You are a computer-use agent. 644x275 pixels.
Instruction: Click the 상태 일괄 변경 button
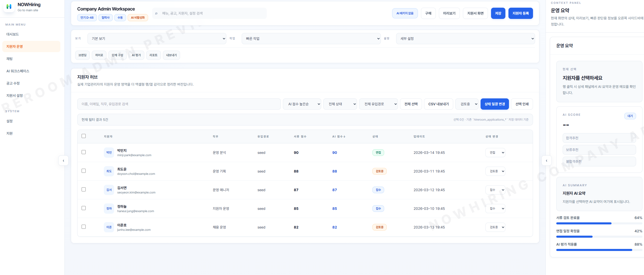pyautogui.click(x=494, y=104)
